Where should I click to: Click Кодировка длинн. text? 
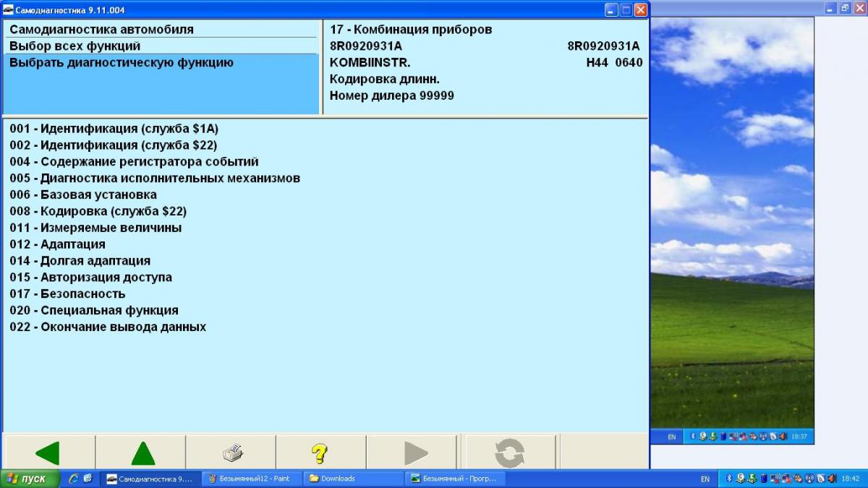click(x=385, y=80)
